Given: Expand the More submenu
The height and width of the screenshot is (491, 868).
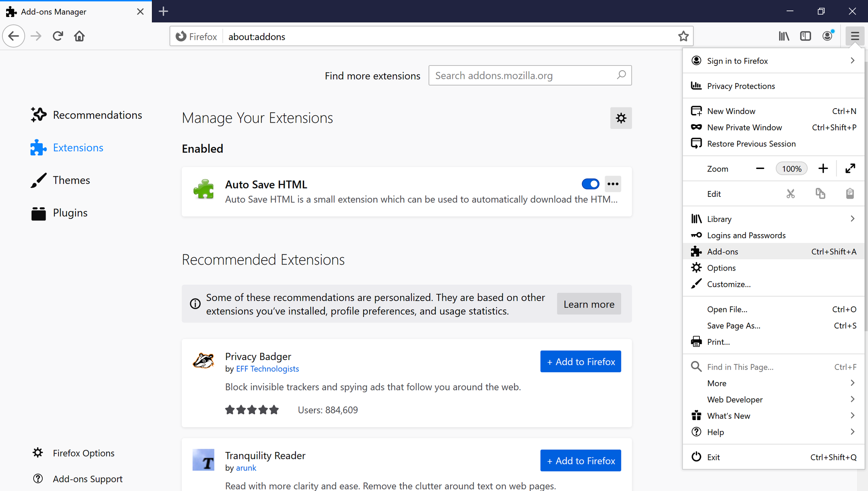Looking at the screenshot, I should 852,383.
